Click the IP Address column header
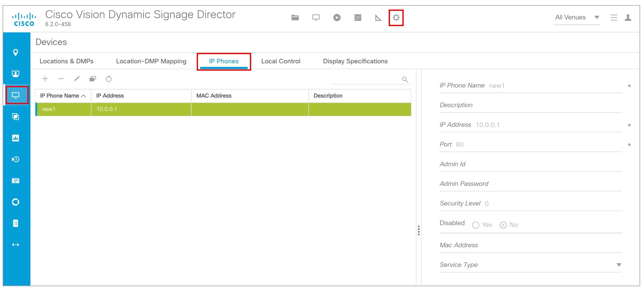644x291 pixels. tap(141, 96)
